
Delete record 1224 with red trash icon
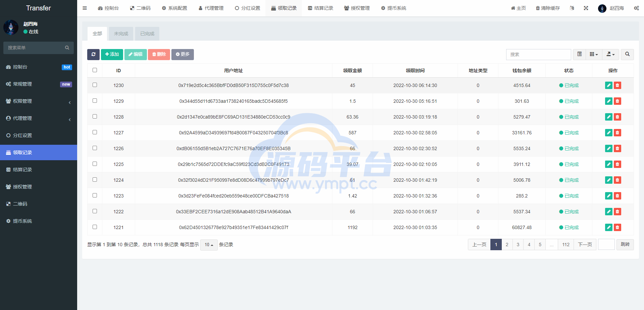click(x=618, y=180)
